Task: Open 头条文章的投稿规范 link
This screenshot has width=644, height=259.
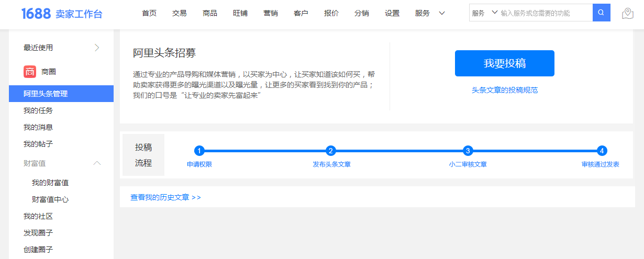Action: [x=504, y=90]
